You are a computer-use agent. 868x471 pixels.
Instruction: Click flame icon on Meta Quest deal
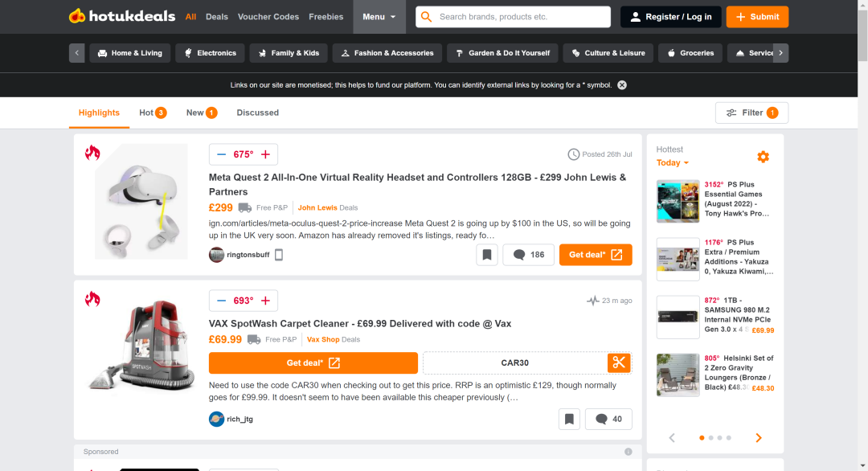point(92,153)
